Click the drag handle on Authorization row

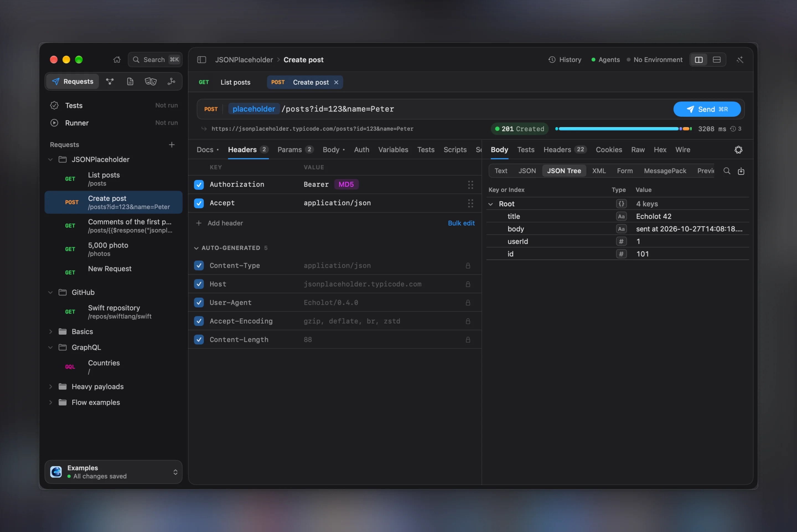[470, 185]
